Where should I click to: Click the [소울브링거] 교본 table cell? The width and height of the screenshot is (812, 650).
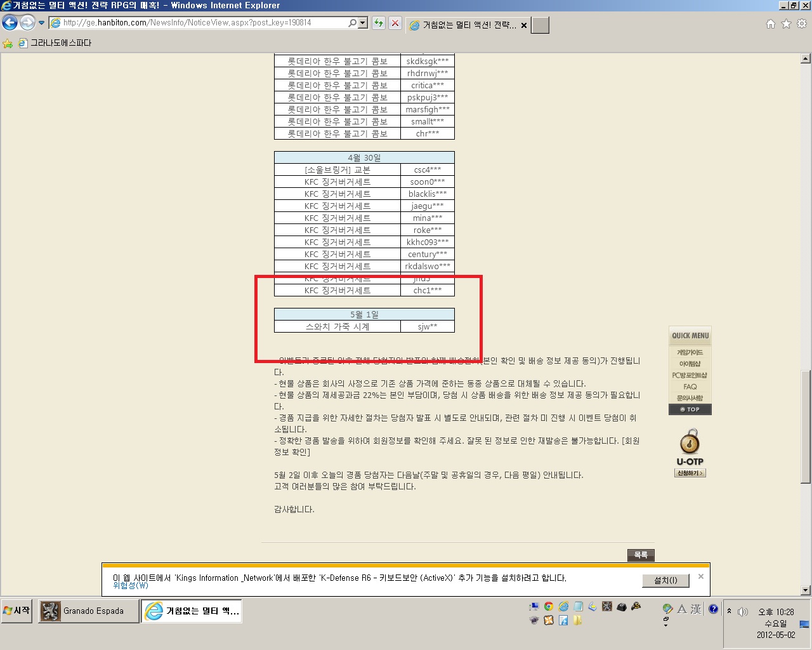pyautogui.click(x=337, y=170)
